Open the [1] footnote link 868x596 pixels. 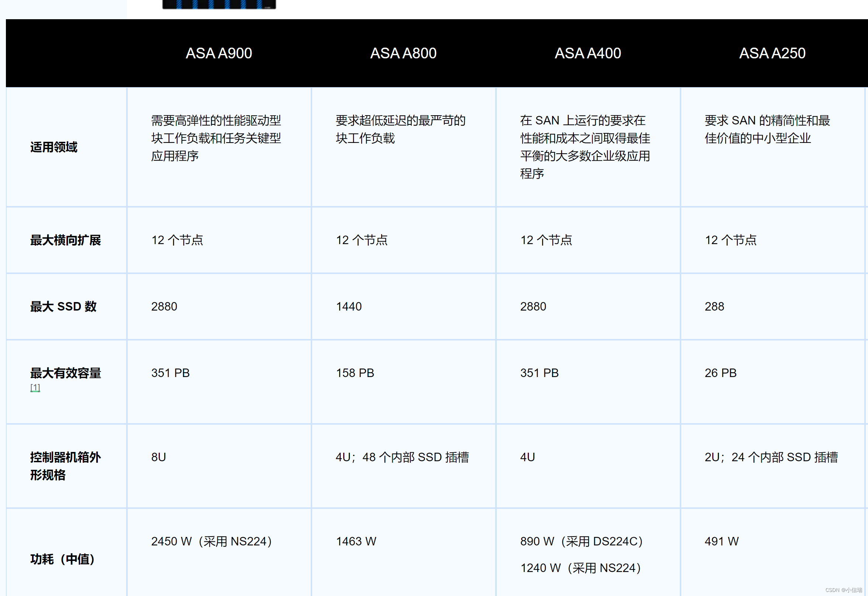(35, 387)
